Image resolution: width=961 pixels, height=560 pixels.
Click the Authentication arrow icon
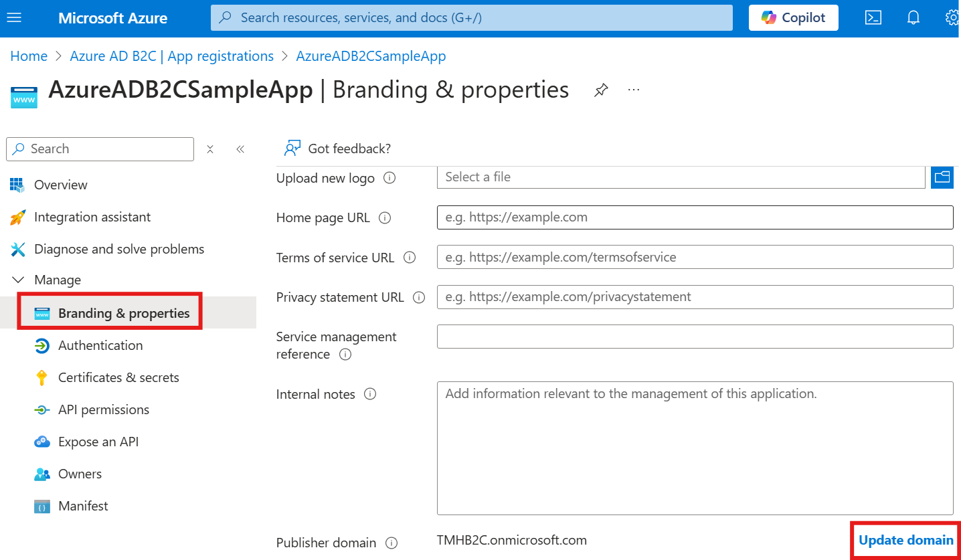[x=41, y=345]
